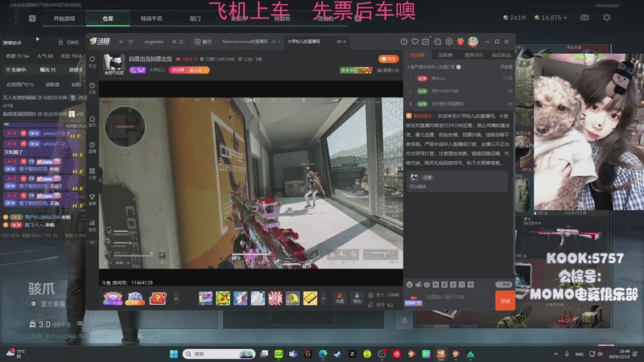Screen dimensions: 644x362
Task: Expand sidebar downward chevron
Action: [x=93, y=243]
